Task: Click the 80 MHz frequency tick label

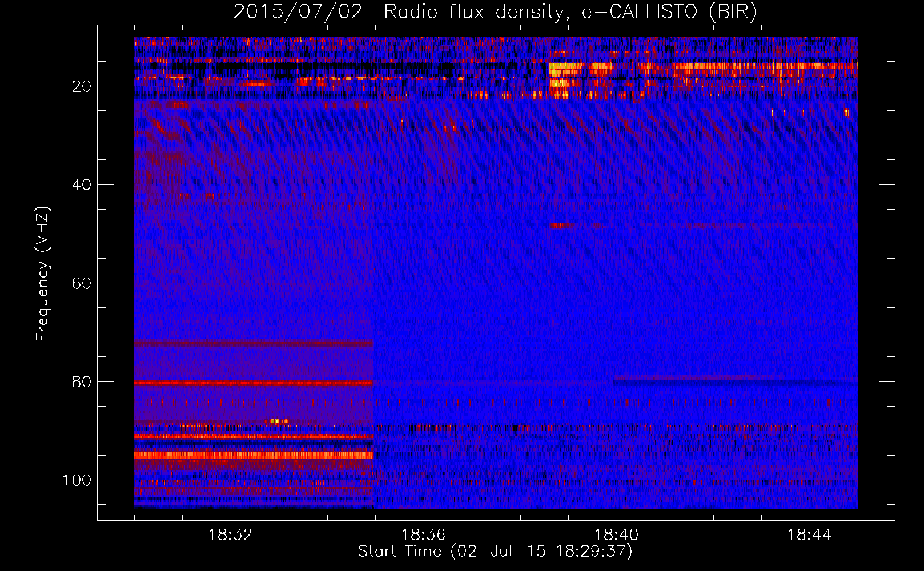Action: pos(82,381)
